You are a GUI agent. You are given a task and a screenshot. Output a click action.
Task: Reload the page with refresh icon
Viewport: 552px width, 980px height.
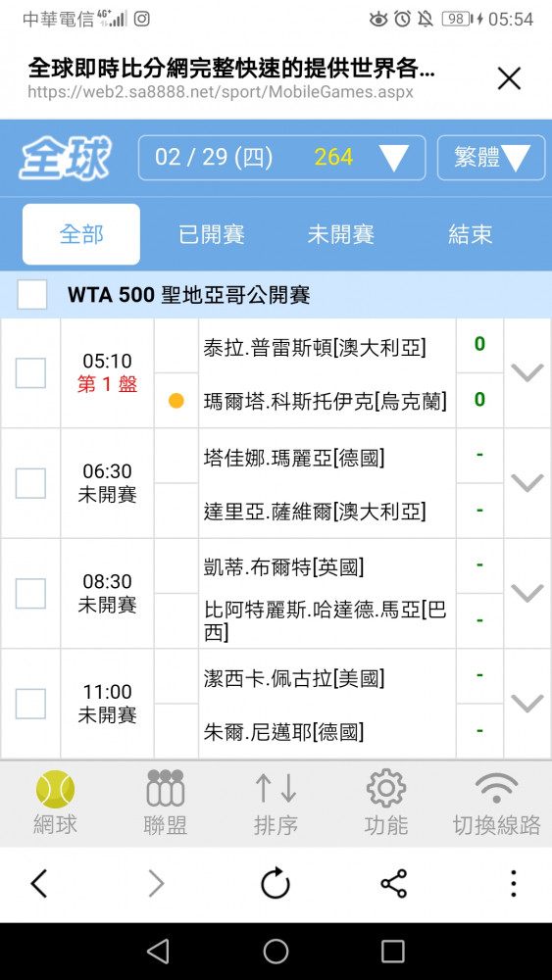pyautogui.click(x=276, y=884)
